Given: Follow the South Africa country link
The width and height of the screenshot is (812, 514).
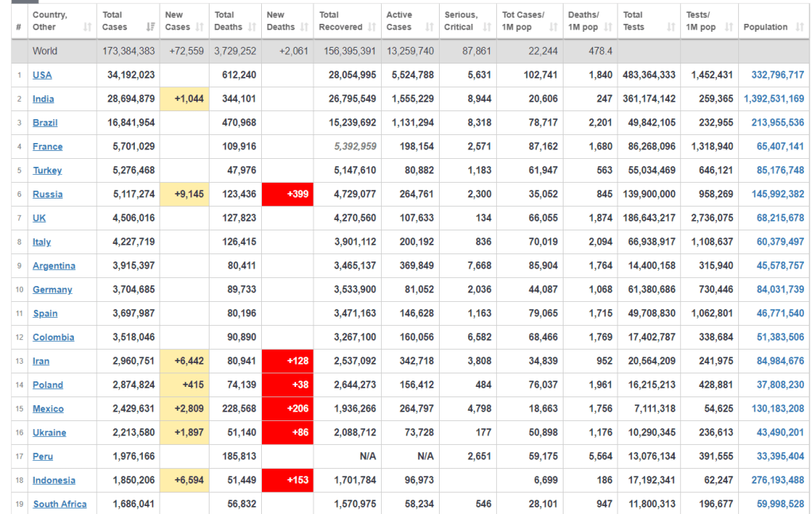Looking at the screenshot, I should tap(60, 504).
